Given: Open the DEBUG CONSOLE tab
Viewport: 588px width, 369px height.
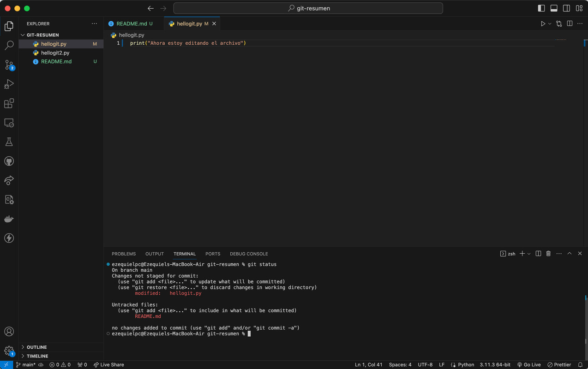Looking at the screenshot, I should click(x=249, y=254).
